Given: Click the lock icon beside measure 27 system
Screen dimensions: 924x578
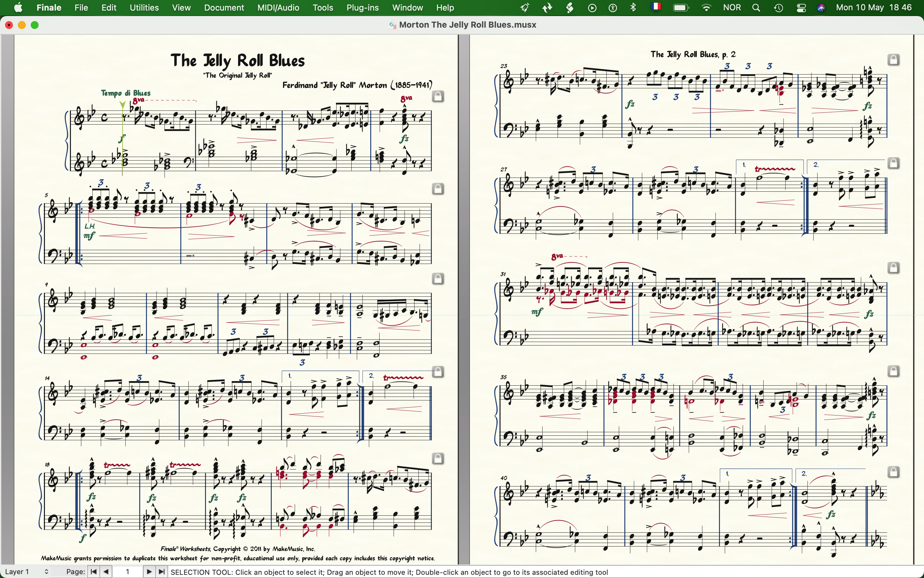Looking at the screenshot, I should 894,163.
